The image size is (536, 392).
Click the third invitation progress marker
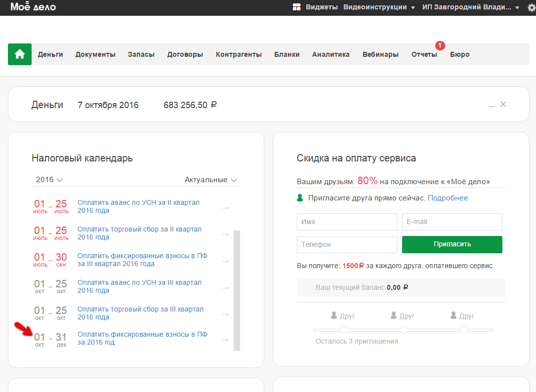tap(463, 330)
